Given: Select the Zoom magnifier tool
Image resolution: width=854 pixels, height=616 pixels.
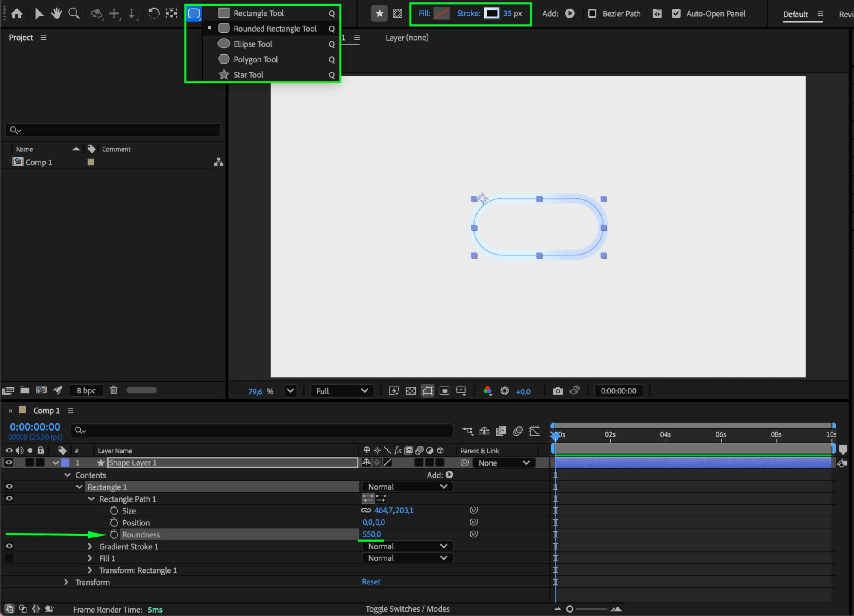Looking at the screenshot, I should pos(74,14).
